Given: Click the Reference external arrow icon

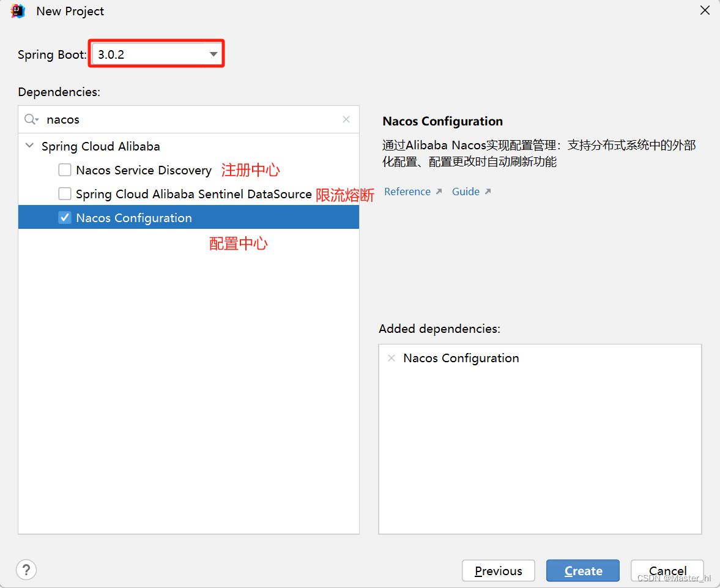Looking at the screenshot, I should (439, 192).
